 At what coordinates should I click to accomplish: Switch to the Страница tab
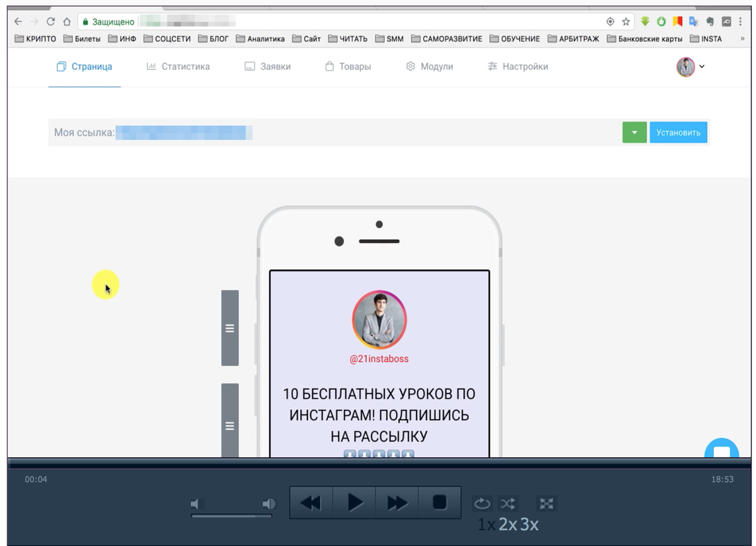click(x=84, y=66)
